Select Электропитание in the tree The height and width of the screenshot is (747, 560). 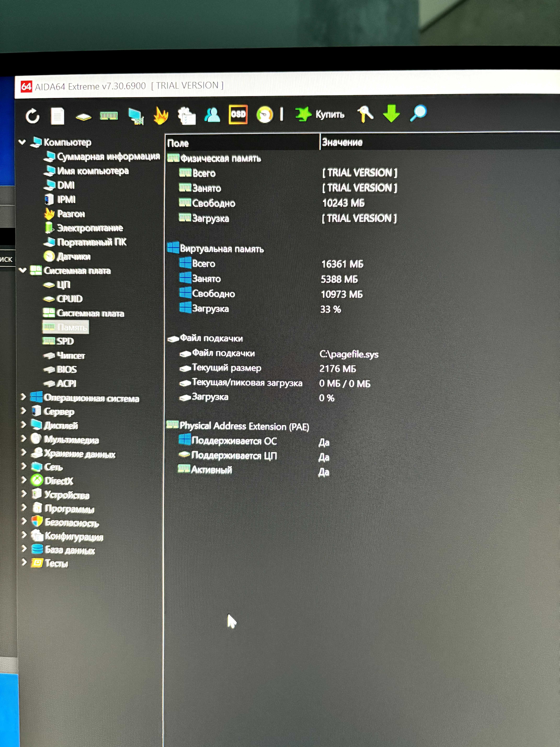pos(84,228)
